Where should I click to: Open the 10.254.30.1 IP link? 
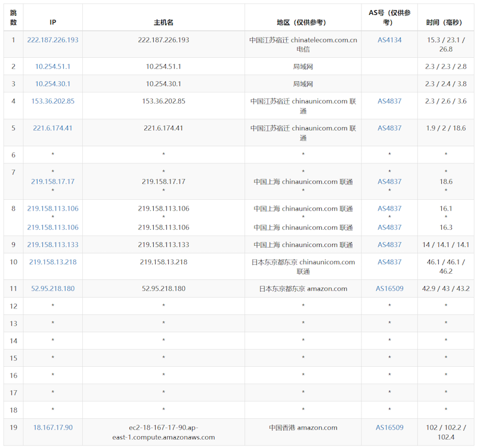52,84
